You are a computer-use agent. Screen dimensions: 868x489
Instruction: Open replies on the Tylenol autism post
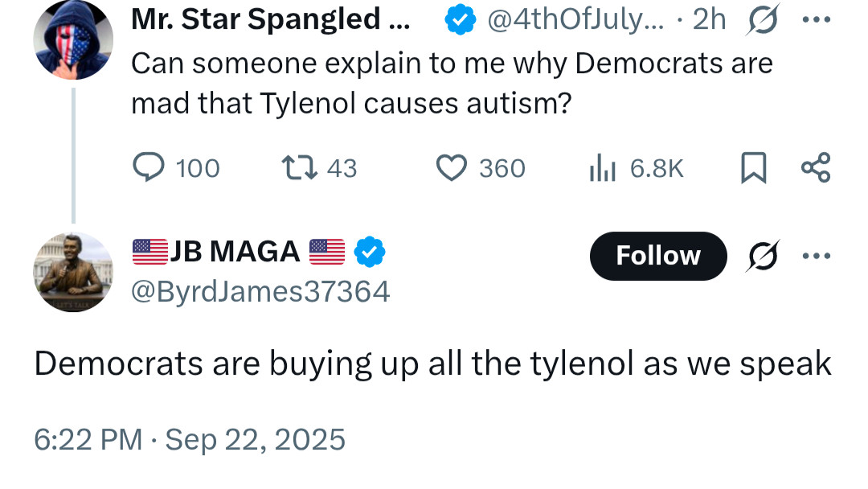(148, 167)
